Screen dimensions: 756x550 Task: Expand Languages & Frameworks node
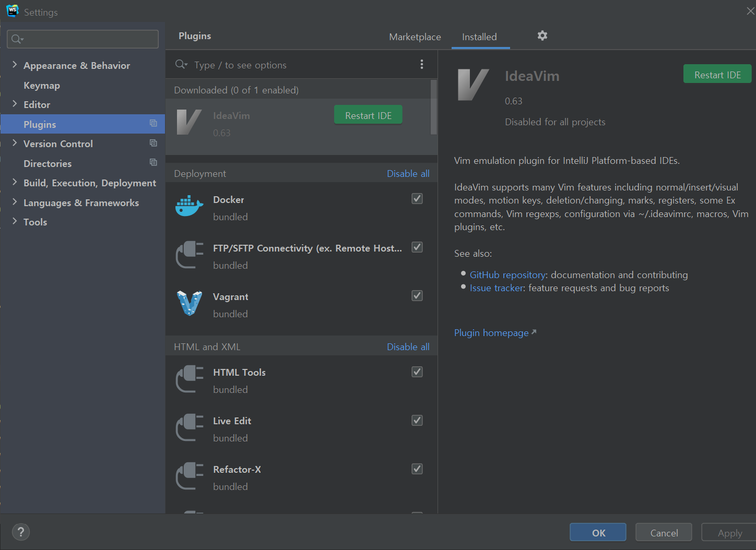coord(15,202)
